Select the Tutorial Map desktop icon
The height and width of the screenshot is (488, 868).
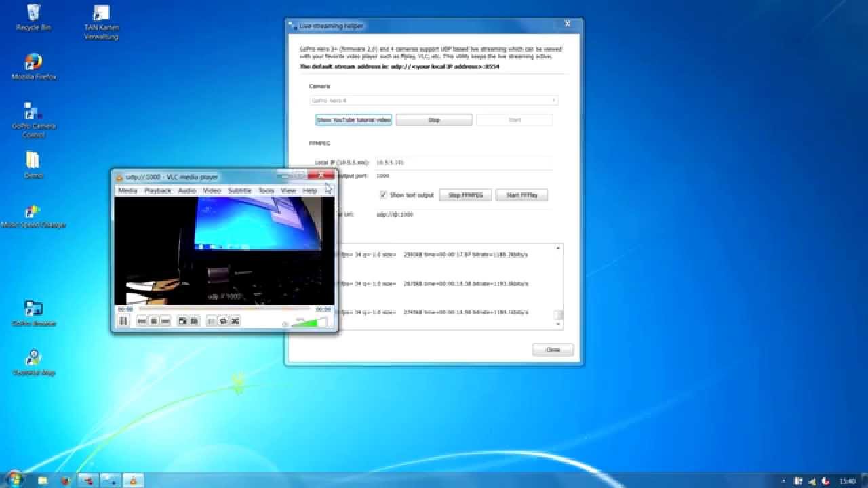click(33, 363)
